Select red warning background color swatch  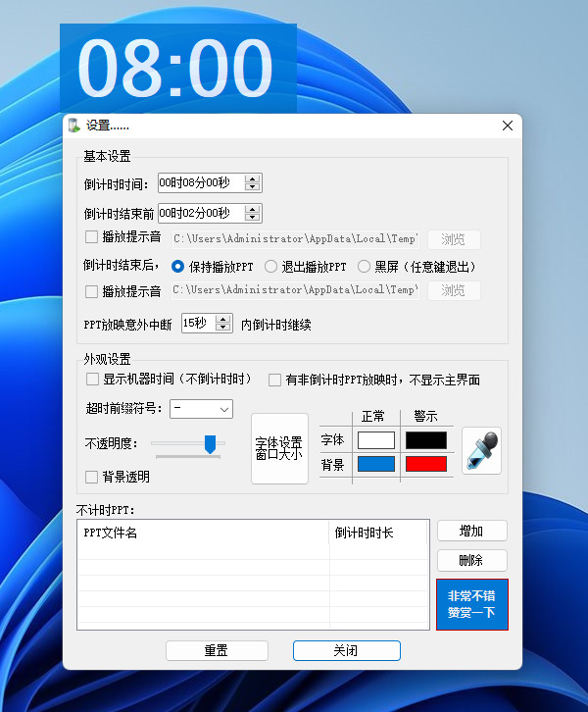click(426, 464)
